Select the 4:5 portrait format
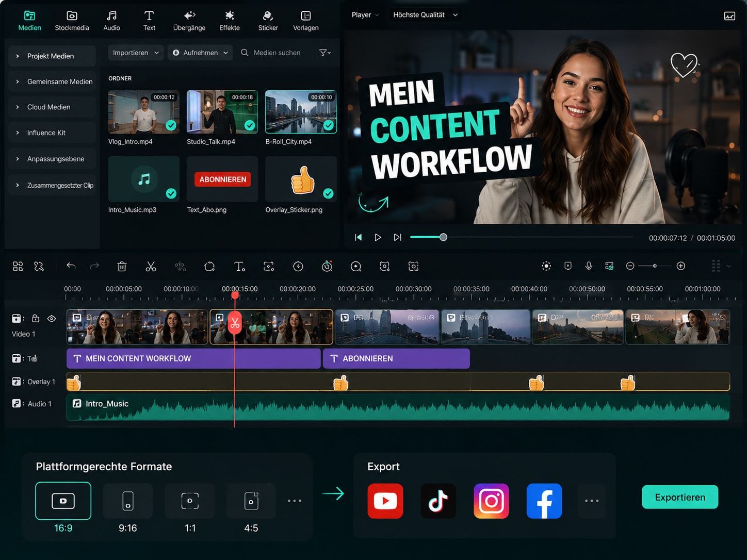 tap(251, 501)
